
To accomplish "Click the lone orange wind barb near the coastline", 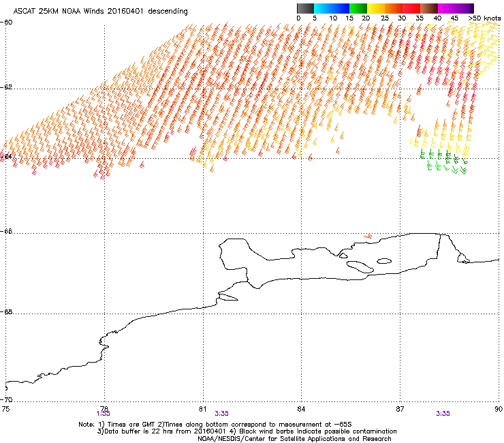I will [368, 236].
